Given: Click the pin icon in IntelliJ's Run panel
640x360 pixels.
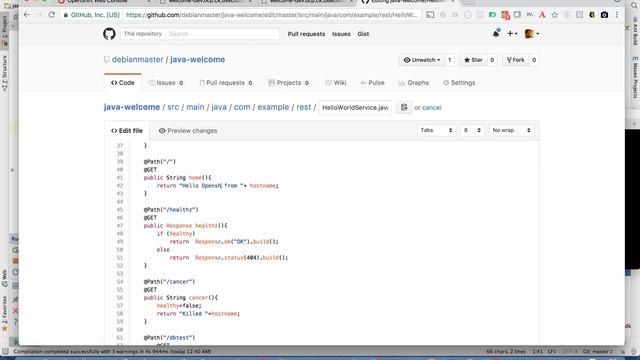Looking at the screenshot, I should [15, 300].
